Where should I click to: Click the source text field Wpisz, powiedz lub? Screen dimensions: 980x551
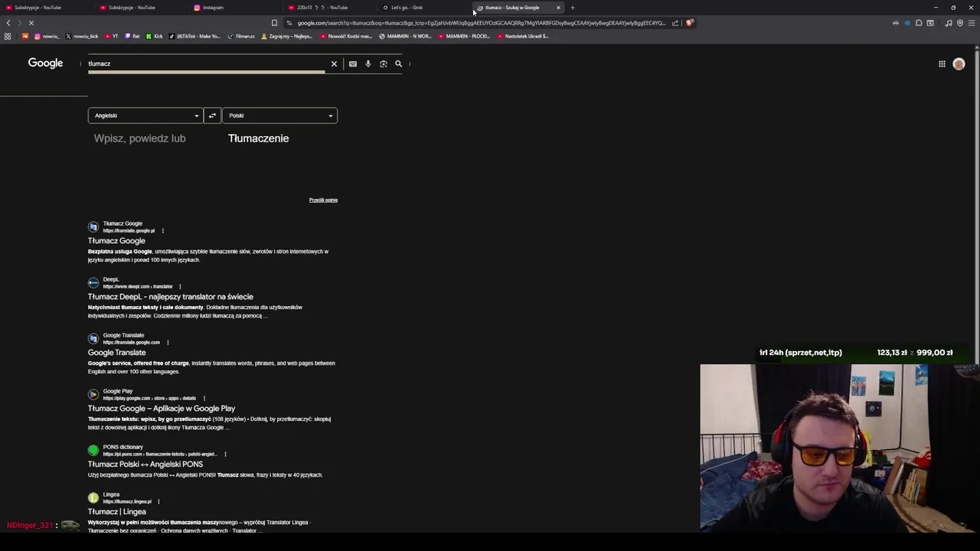(140, 139)
